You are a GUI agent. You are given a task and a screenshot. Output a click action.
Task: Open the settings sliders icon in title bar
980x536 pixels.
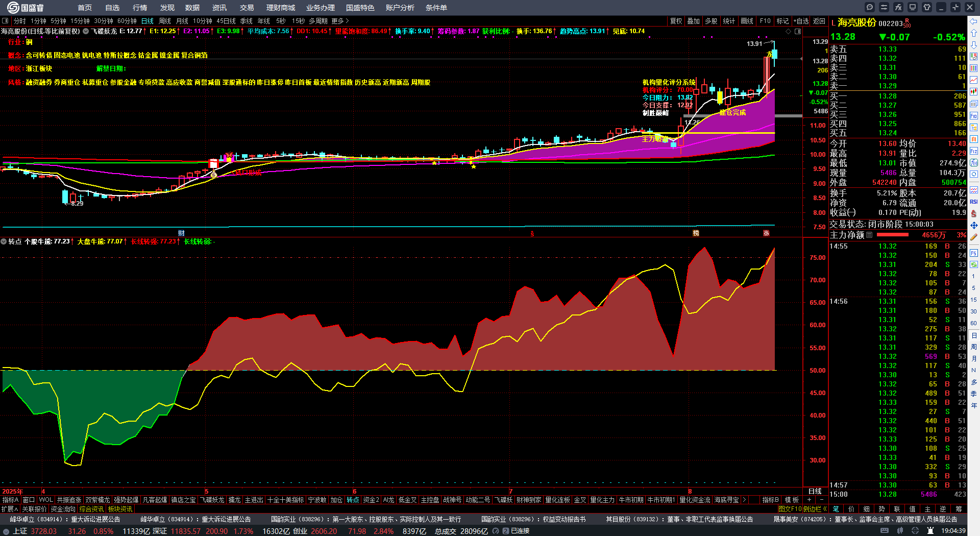(884, 7)
